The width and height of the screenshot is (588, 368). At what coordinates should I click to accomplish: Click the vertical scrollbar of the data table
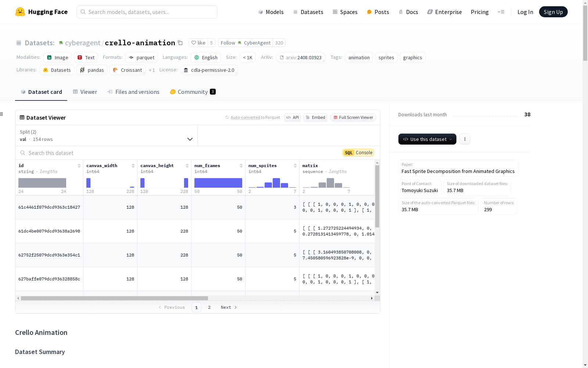click(x=377, y=196)
